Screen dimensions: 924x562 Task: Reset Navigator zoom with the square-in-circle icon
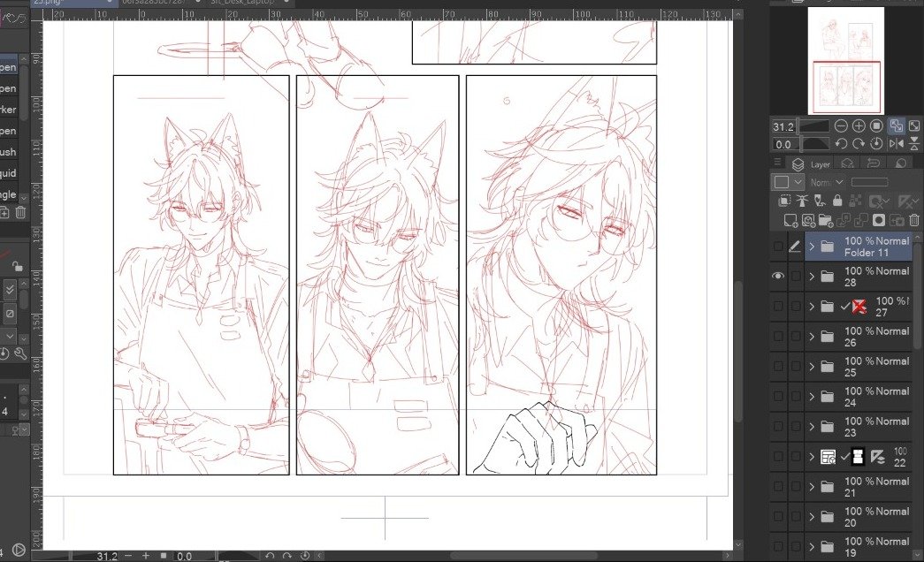876,126
